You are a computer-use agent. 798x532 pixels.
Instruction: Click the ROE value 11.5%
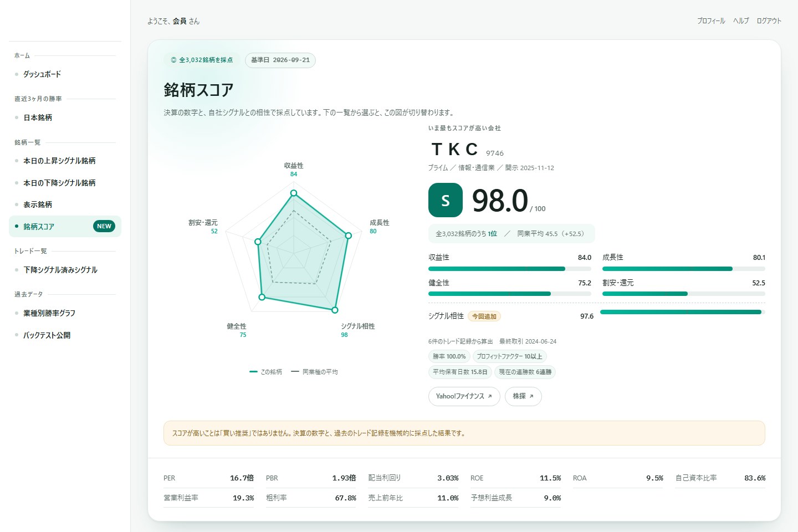pos(550,478)
